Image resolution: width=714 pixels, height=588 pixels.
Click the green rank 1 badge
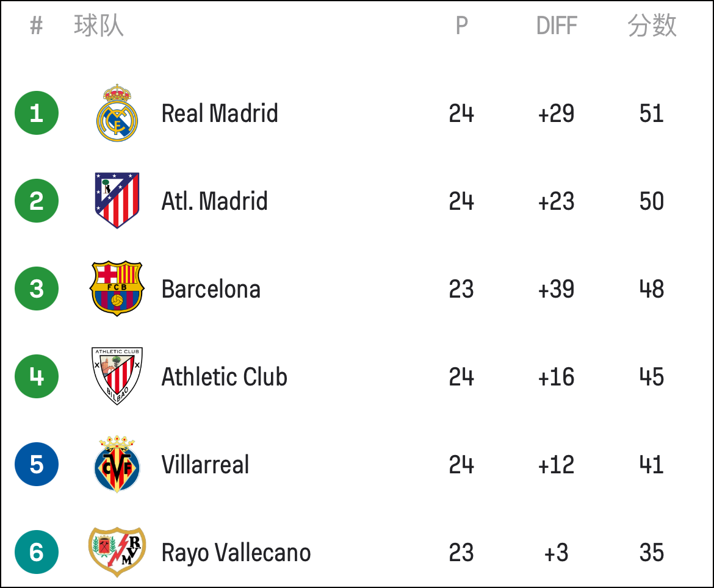point(37,113)
